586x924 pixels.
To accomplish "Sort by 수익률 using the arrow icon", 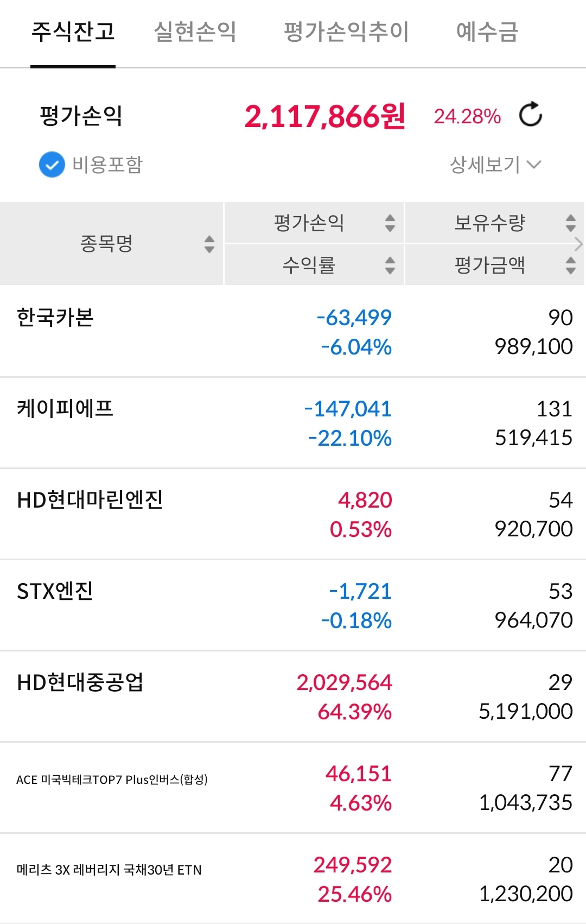I will click(x=390, y=265).
